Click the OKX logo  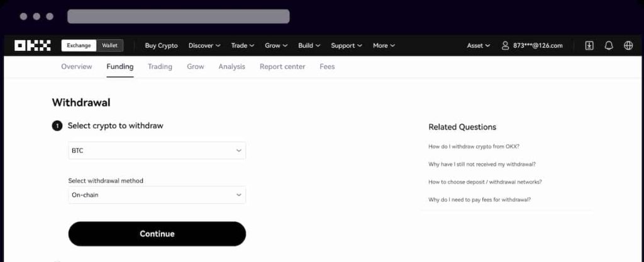click(32, 45)
